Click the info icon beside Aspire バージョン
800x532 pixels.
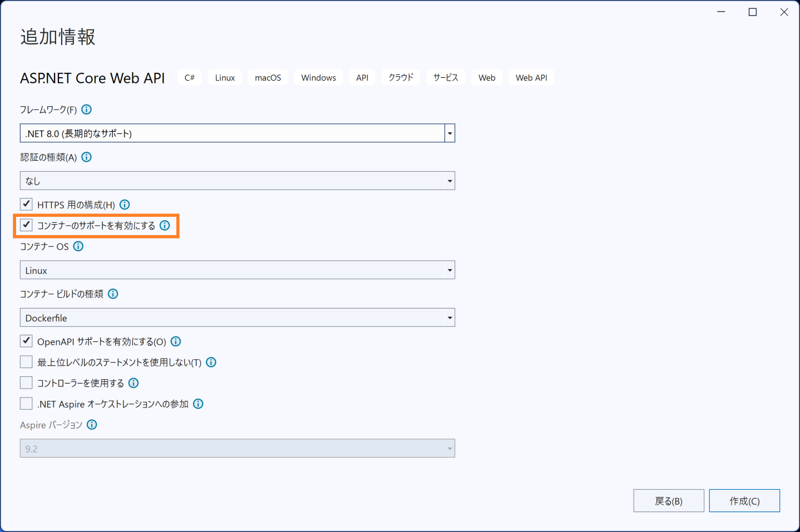click(x=92, y=425)
